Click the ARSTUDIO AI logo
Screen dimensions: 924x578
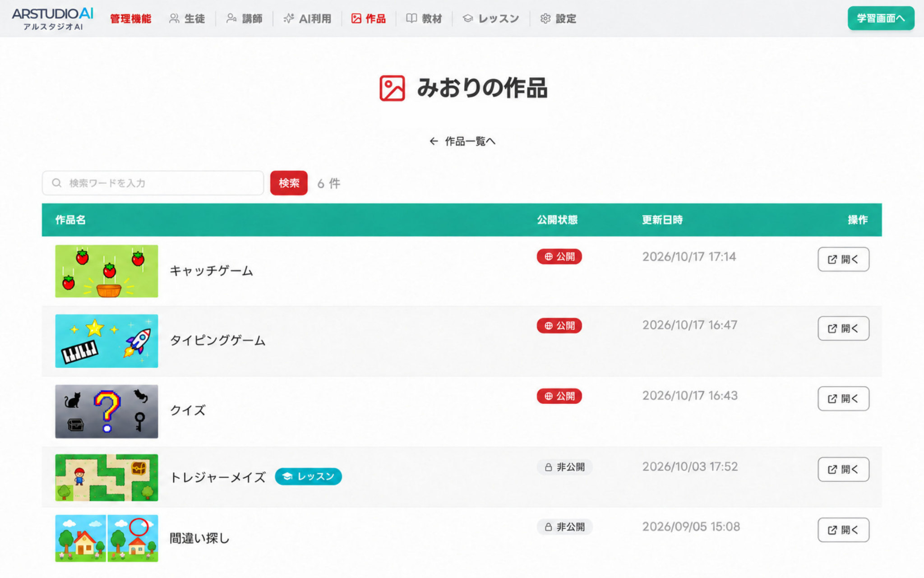53,18
